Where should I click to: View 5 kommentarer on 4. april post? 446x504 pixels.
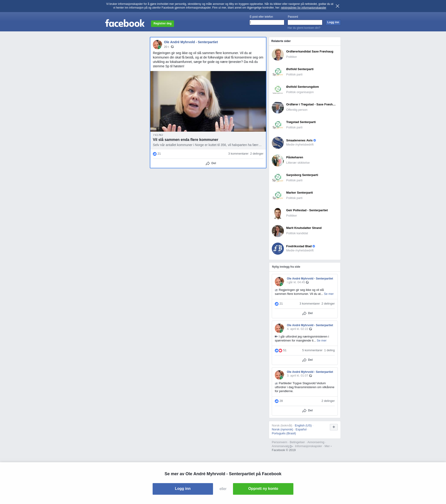point(312,350)
